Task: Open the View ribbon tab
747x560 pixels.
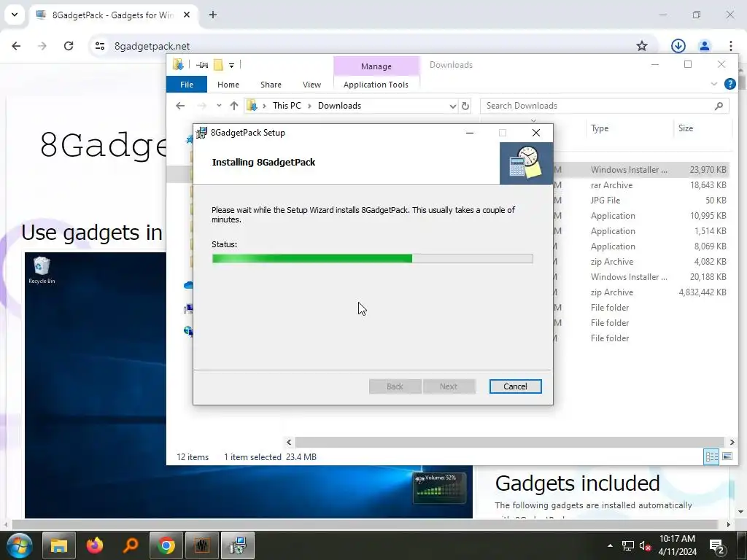Action: (x=311, y=85)
